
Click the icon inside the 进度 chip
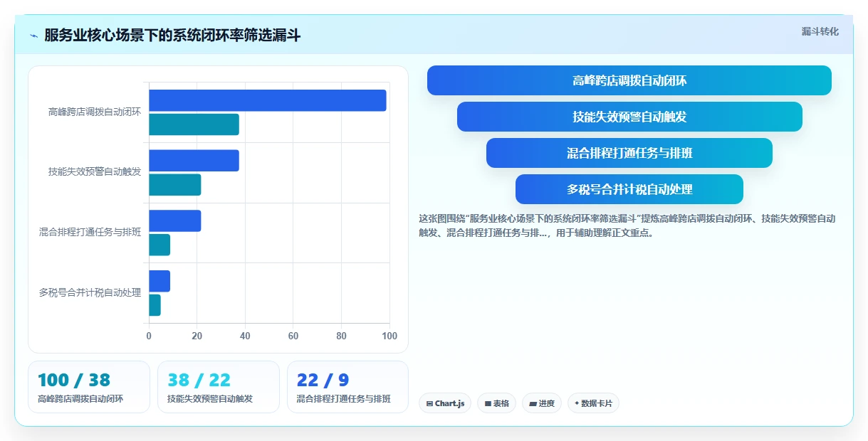(x=533, y=404)
